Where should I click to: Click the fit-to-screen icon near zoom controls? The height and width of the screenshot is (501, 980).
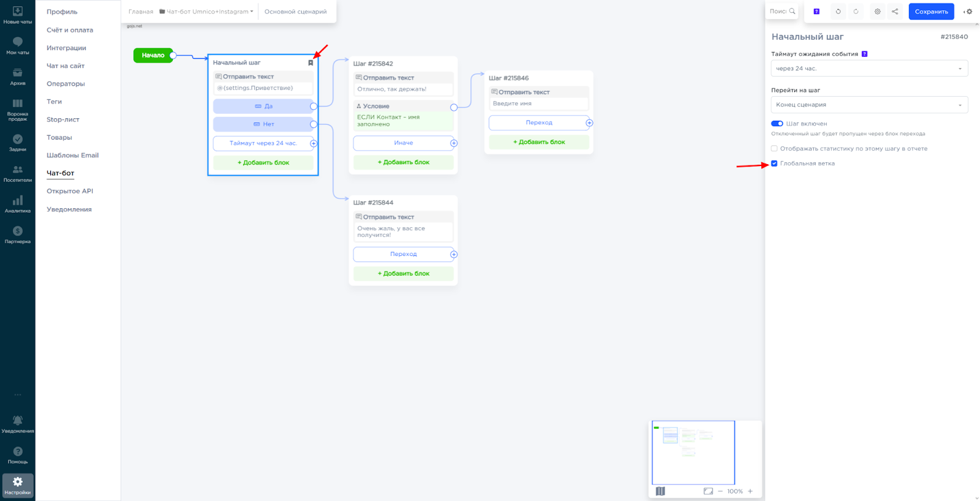pyautogui.click(x=708, y=491)
